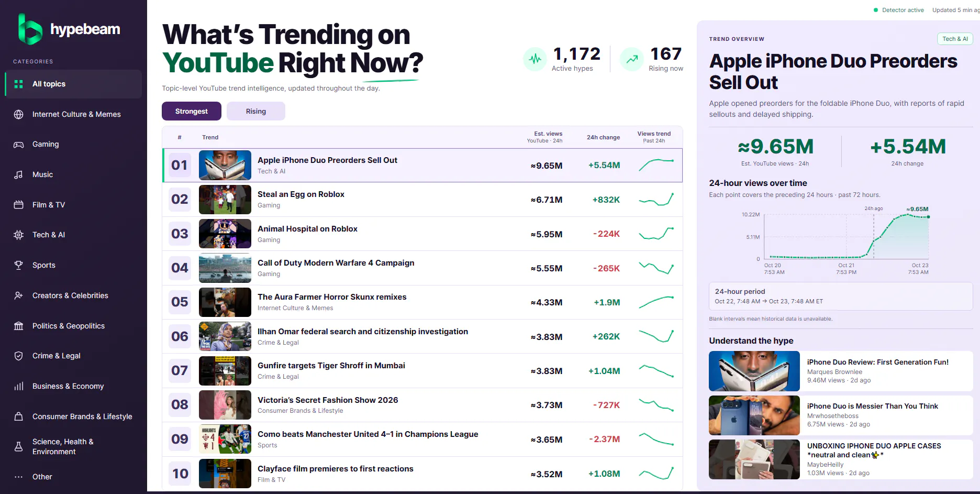Click the 24h ago marker on chart
This screenshot has height=494, width=980.
(874, 208)
